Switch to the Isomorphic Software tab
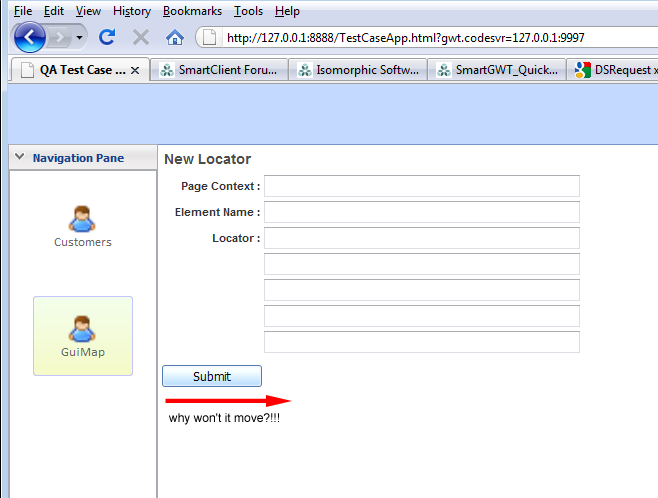 358,70
